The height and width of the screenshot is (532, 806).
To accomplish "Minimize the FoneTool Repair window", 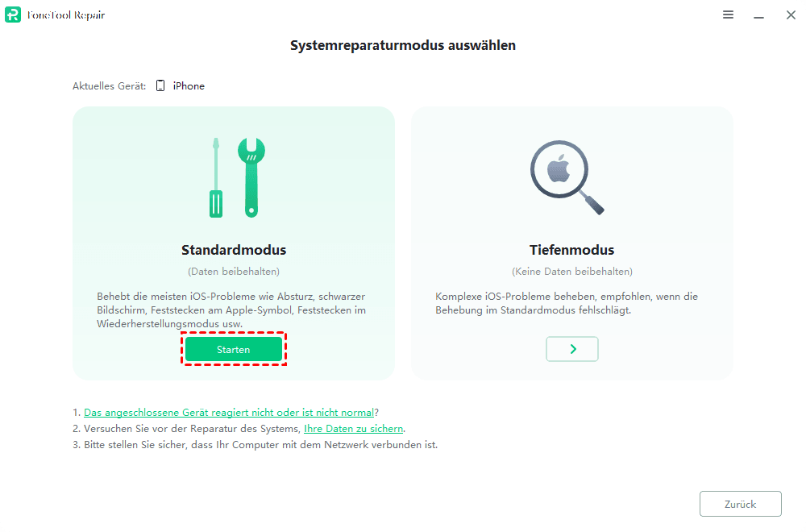I will point(758,15).
